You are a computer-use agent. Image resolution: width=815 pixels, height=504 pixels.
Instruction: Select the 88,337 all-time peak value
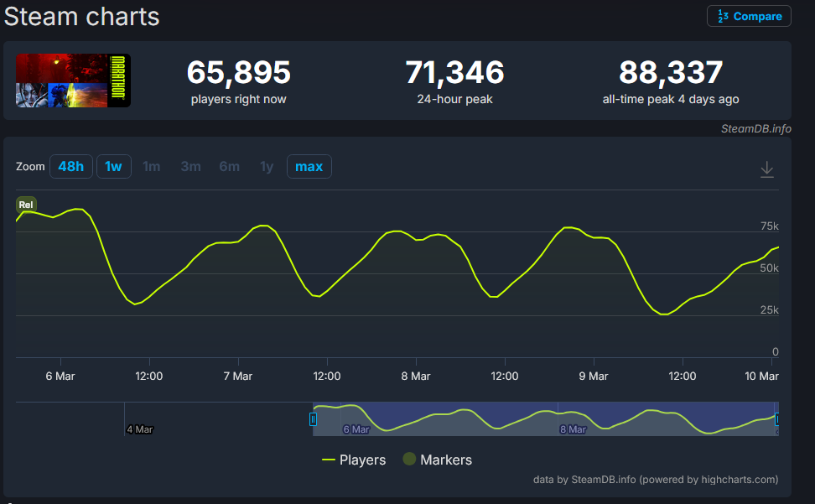671,72
